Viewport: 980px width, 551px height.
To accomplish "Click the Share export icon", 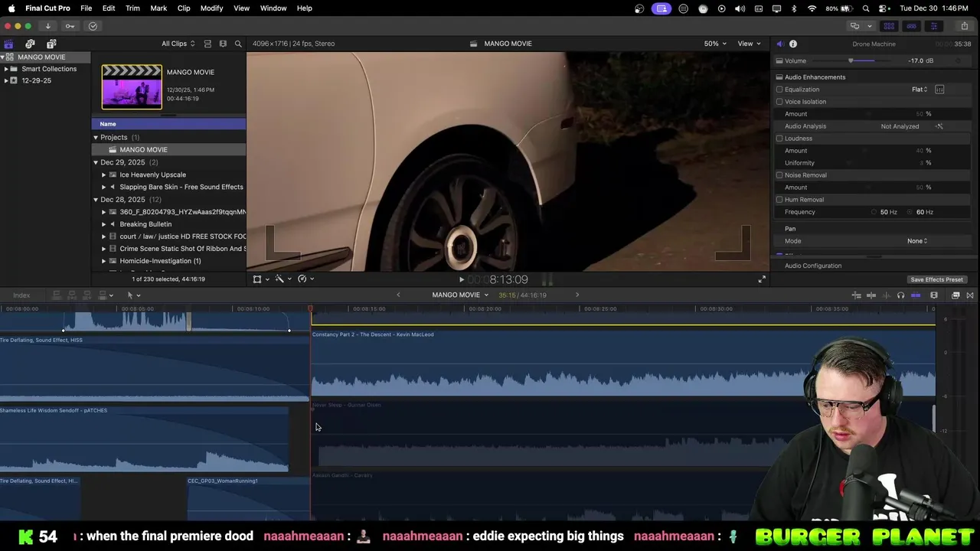I will pos(965,26).
